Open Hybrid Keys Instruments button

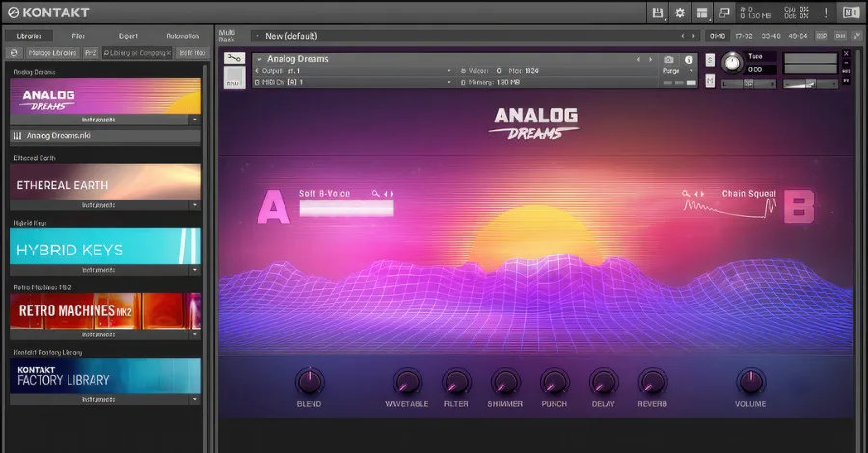coord(98,270)
